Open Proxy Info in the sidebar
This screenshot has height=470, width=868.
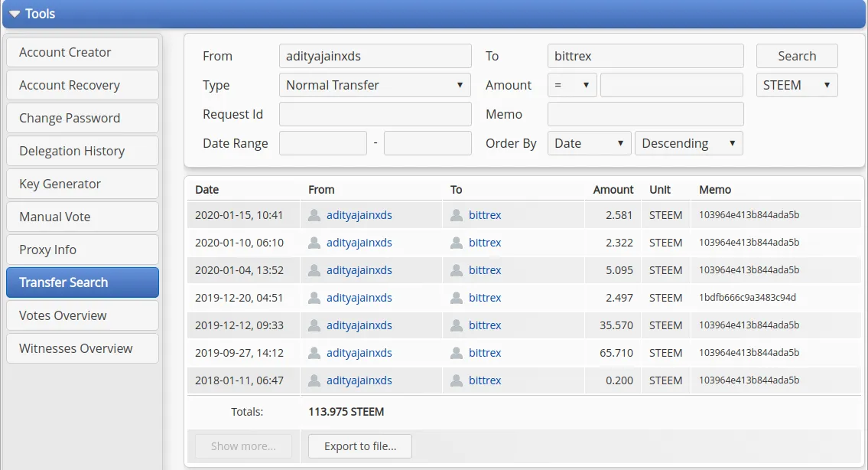click(x=83, y=250)
